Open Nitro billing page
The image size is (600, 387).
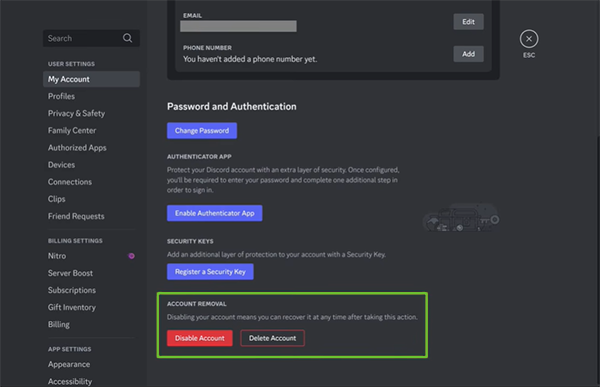coord(91,256)
